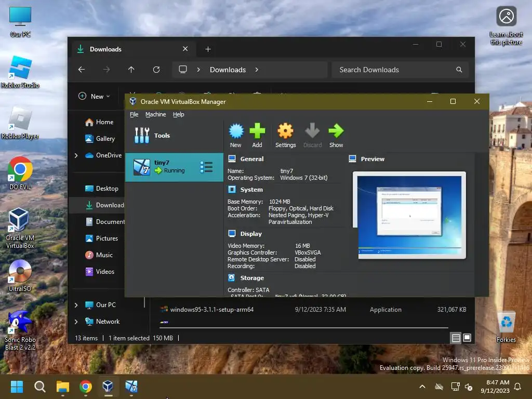Open Desktop in Explorer sidebar
This screenshot has width=532, height=399.
(102, 188)
